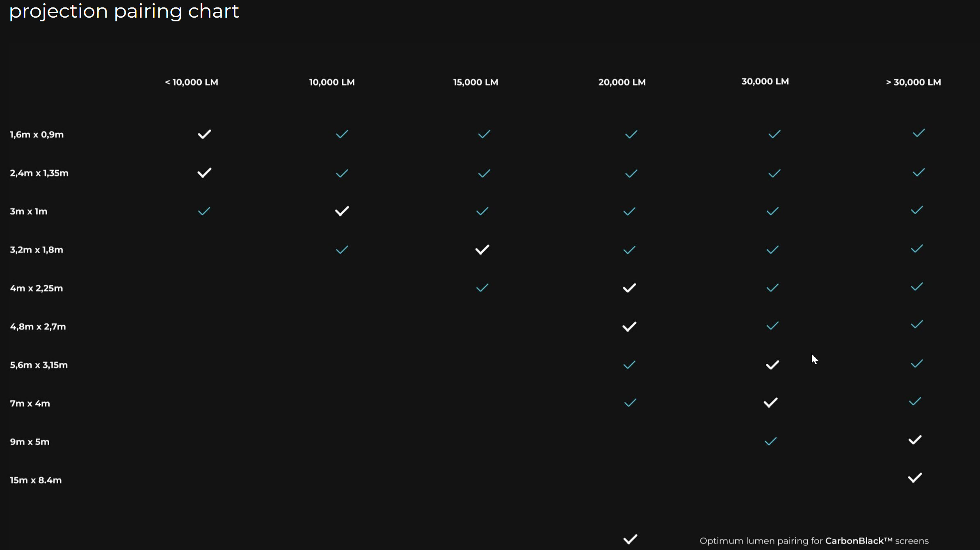Viewport: 980px width, 550px height.
Task: Click the blue checkmark for 5,6m x 3,15m under > 30,000 LM
Action: pos(917,363)
